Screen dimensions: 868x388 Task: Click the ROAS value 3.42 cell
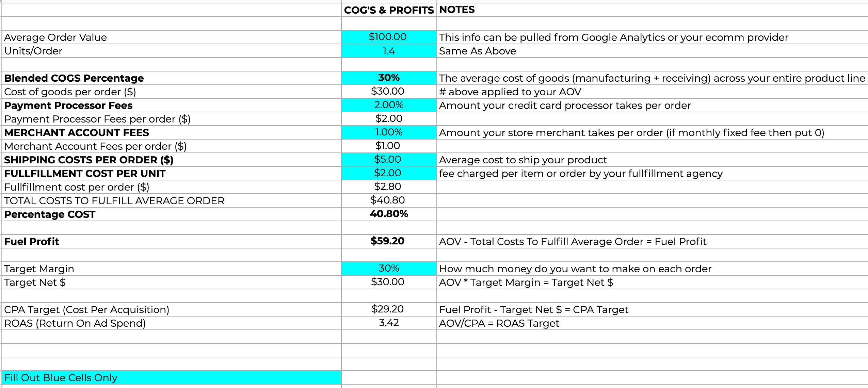(x=388, y=323)
